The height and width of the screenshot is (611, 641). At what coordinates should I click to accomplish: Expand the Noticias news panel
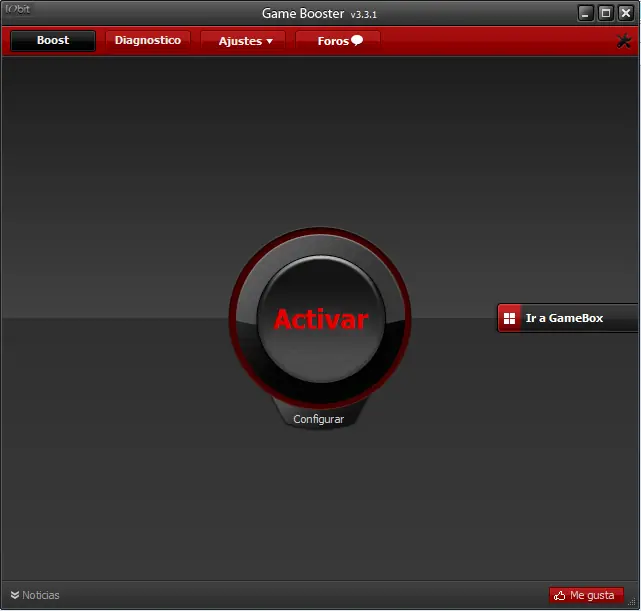coord(35,595)
